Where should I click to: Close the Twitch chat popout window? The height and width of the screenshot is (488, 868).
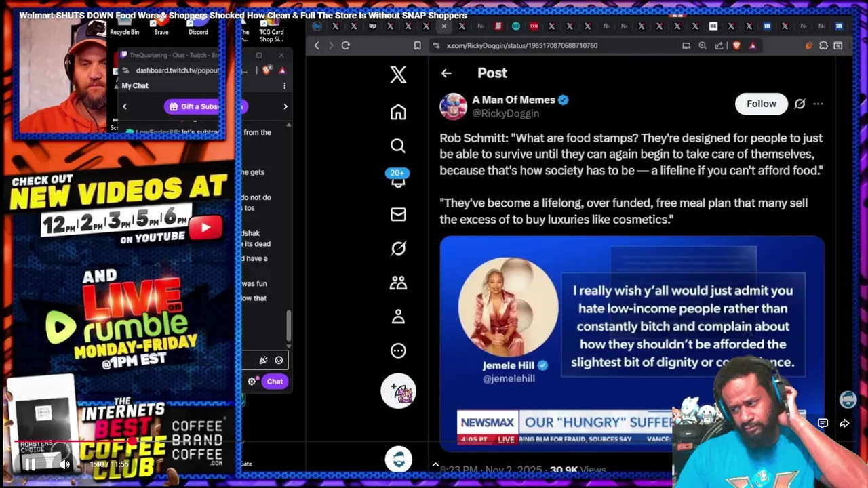pos(281,55)
